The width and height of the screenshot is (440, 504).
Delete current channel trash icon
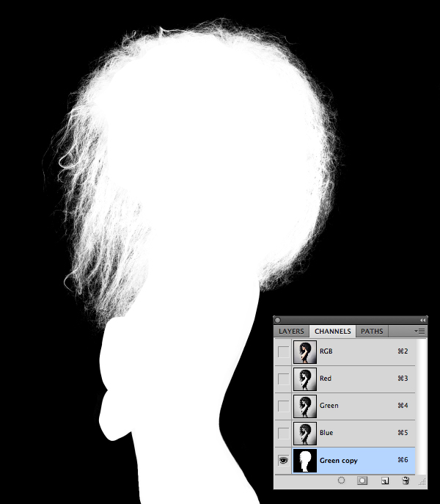[x=406, y=481]
